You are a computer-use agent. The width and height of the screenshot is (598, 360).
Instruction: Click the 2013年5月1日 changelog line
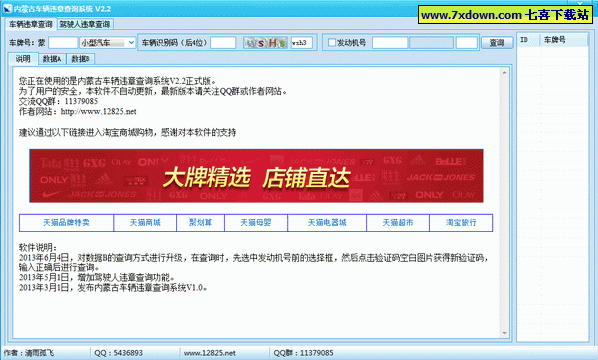[97, 277]
